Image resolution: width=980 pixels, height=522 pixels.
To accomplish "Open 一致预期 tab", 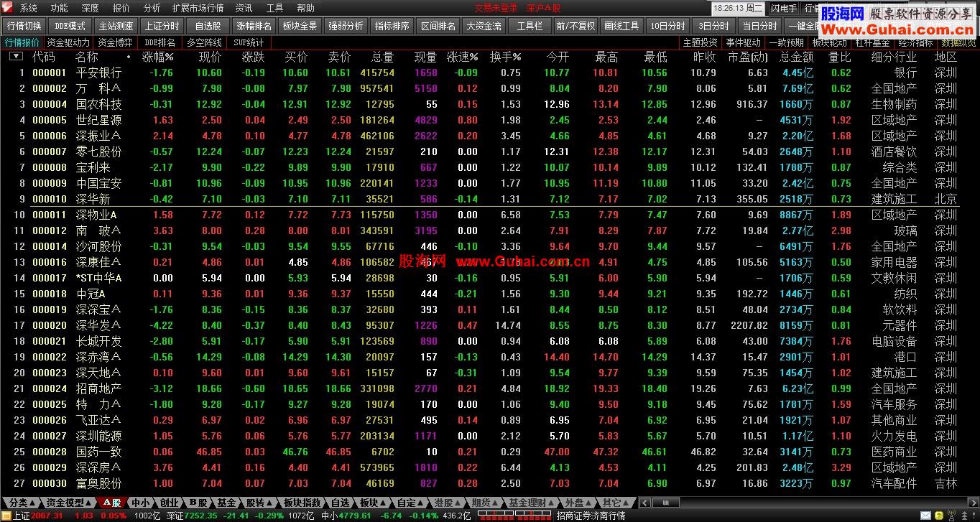I will pyautogui.click(x=786, y=42).
